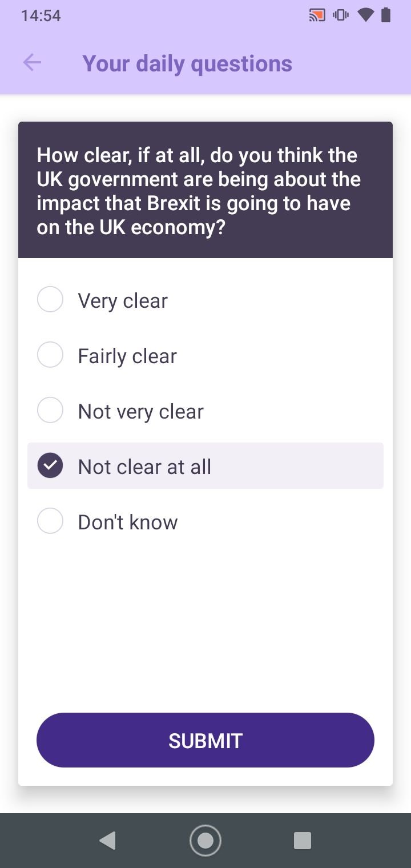This screenshot has height=868, width=411.
Task: Tap the vibrate mode status icon
Action: [x=341, y=15]
